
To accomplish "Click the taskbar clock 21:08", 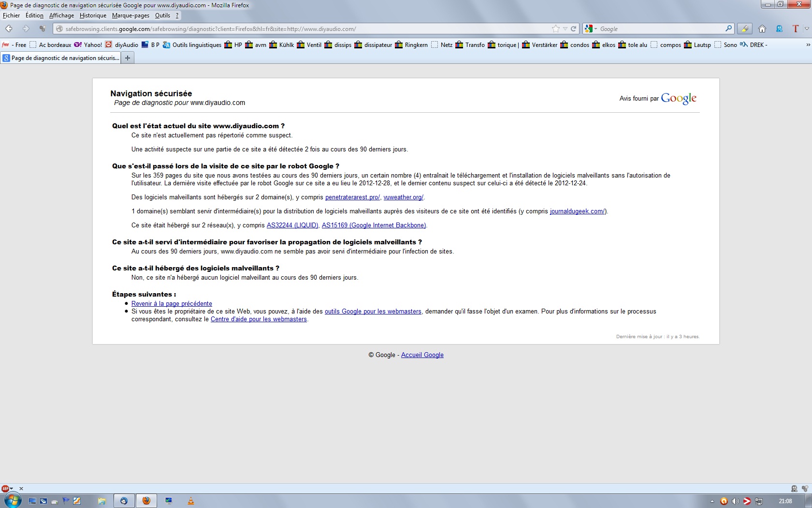I will (x=785, y=501).
